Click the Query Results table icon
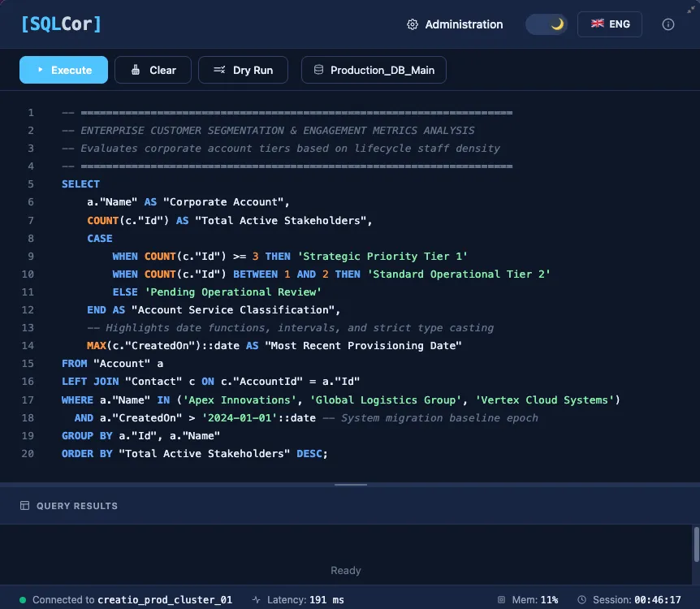 pos(24,505)
